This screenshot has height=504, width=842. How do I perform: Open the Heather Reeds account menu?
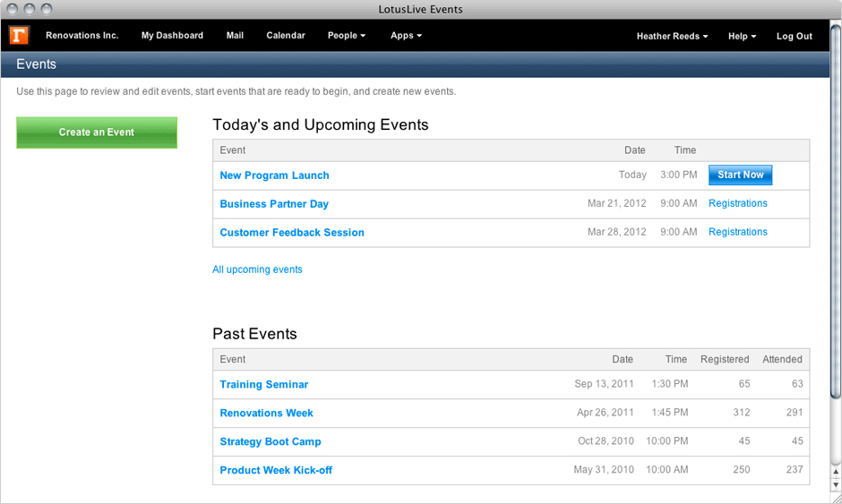tap(672, 37)
